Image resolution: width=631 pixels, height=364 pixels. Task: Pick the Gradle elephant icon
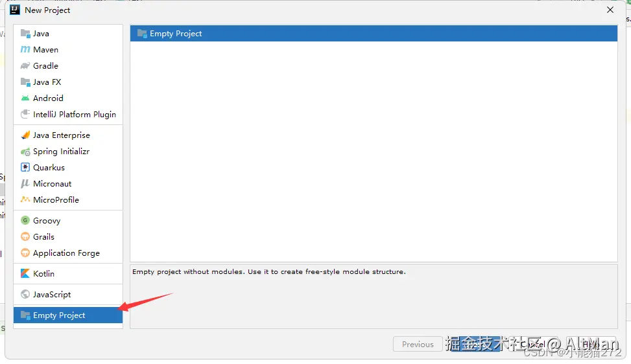point(25,65)
